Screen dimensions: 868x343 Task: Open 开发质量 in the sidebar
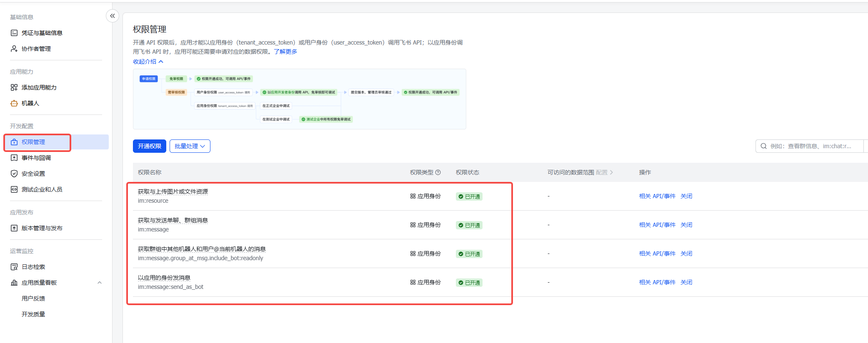33,314
